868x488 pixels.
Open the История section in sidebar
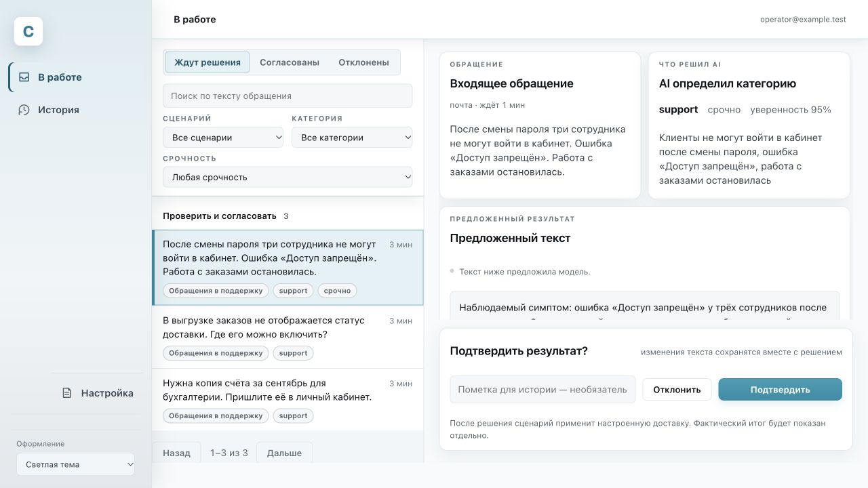(76, 110)
